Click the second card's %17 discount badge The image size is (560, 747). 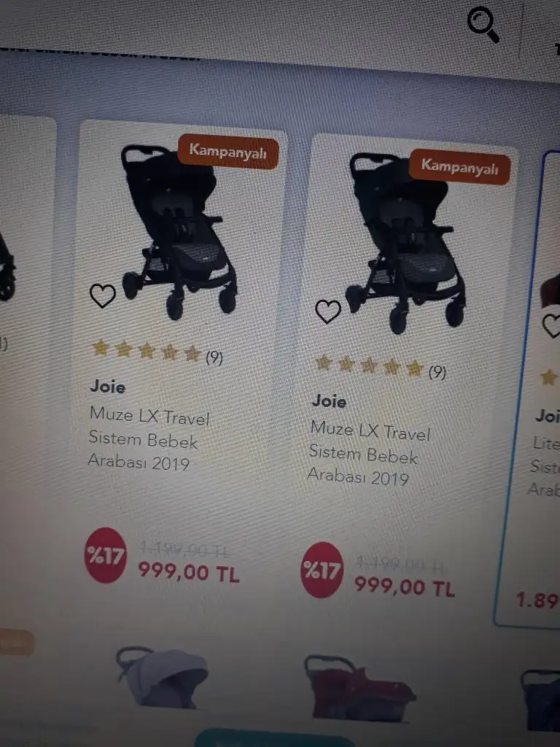tap(322, 570)
